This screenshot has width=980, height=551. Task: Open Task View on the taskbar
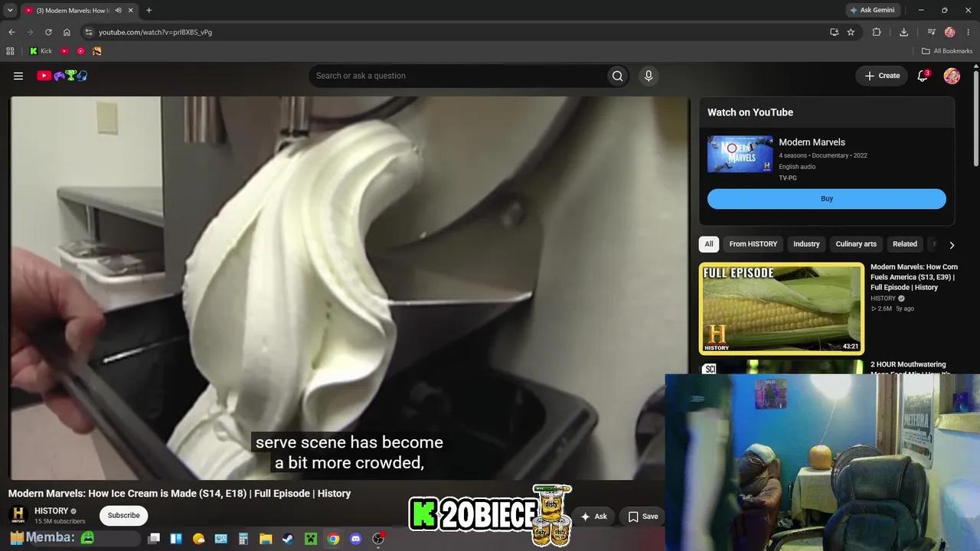point(154,539)
